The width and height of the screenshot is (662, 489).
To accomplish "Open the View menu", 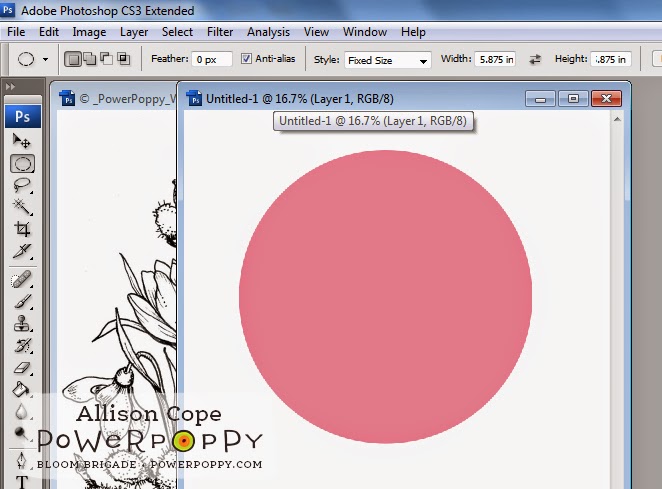I will coord(316,32).
